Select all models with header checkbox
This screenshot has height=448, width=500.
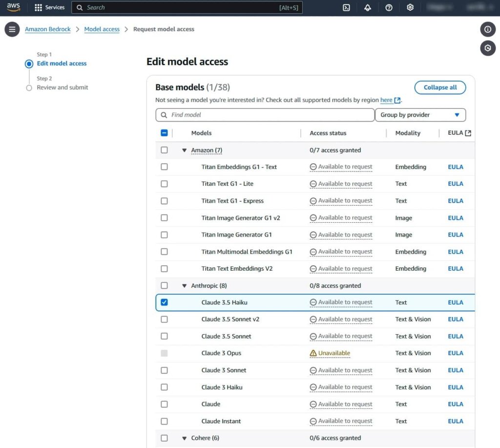coord(164,133)
